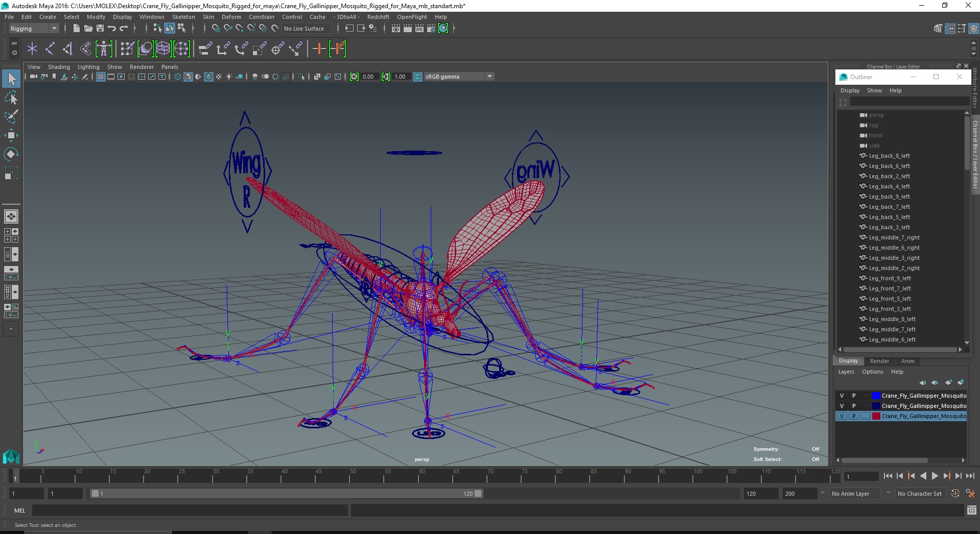Open the No Live Surface field

[x=307, y=29]
